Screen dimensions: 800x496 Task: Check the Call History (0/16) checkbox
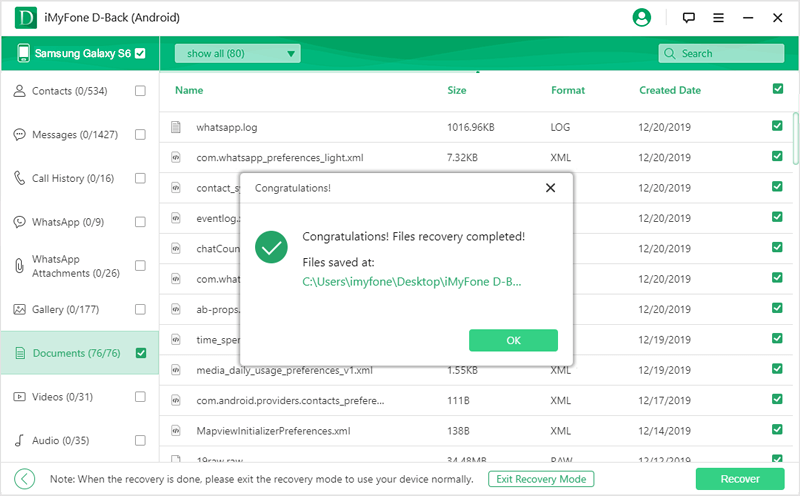coord(140,178)
